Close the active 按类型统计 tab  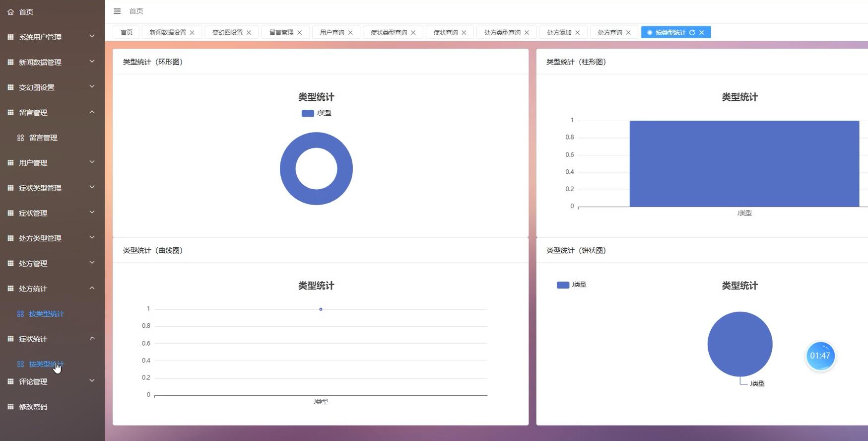click(701, 32)
